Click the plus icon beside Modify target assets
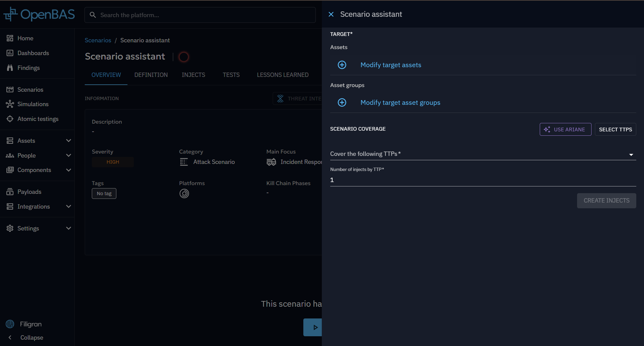Viewport: 644px width, 346px height. click(x=342, y=65)
